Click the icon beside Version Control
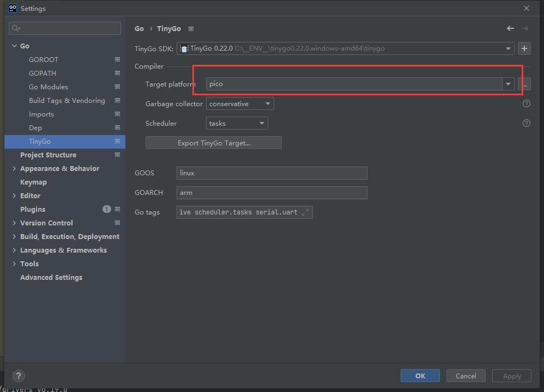544x392 pixels. [x=118, y=223]
